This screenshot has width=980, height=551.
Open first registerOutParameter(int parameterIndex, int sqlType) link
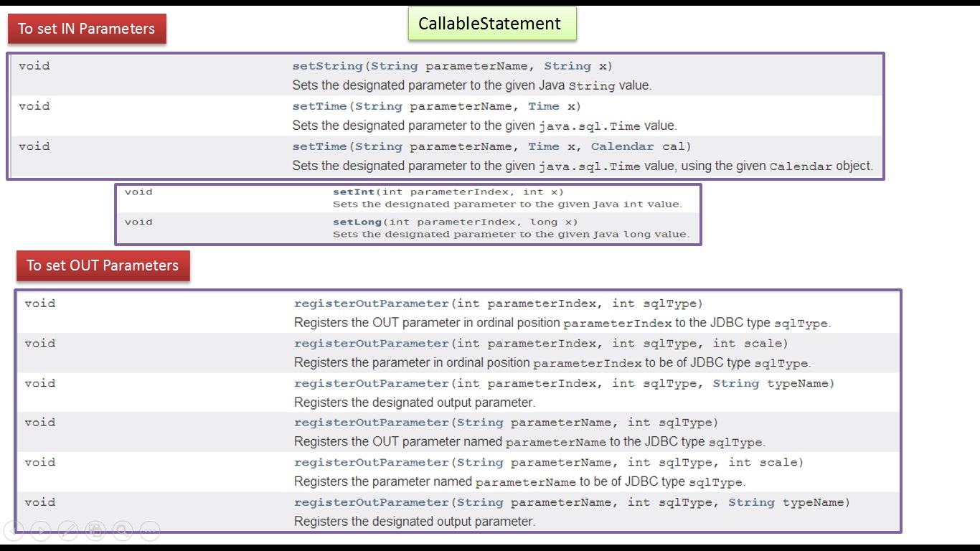(x=372, y=303)
